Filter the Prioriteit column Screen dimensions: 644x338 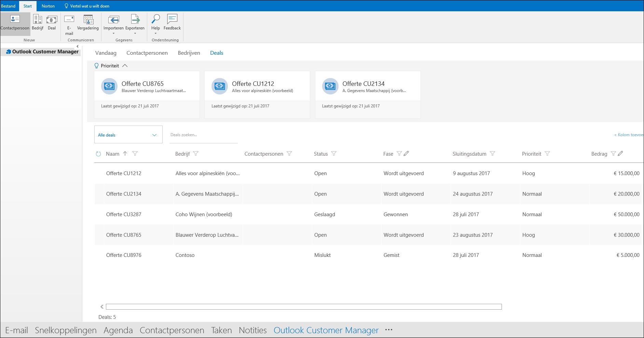point(547,154)
